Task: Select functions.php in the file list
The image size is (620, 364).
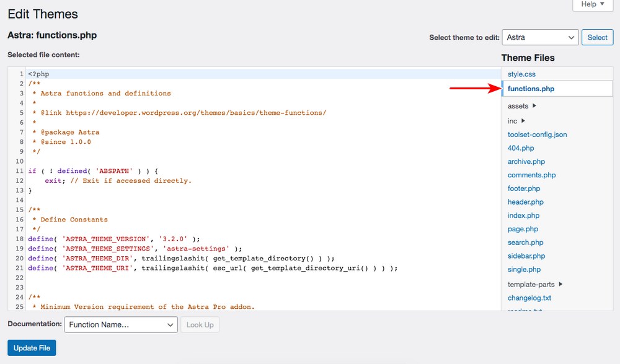Action: [x=531, y=89]
